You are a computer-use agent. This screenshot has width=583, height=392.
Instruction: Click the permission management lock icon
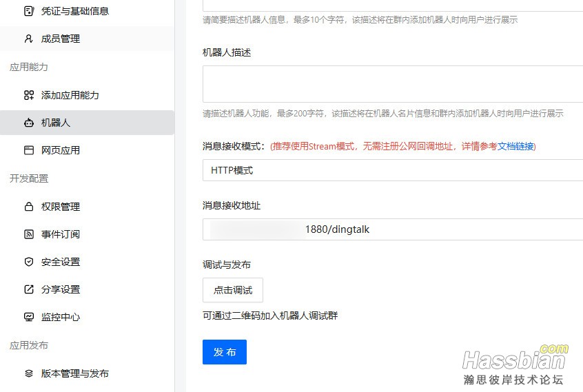tap(28, 207)
